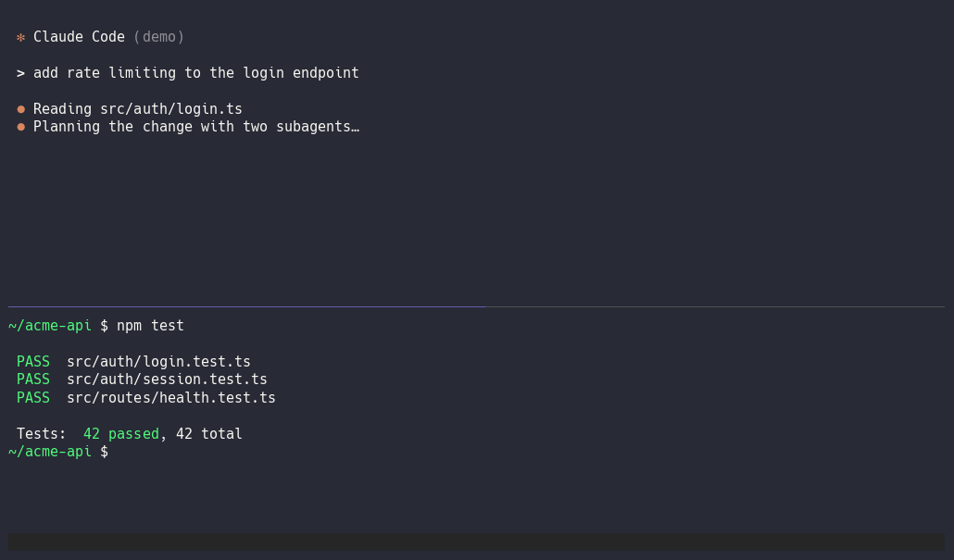Click the '~/acme-api' path before npm test
The width and height of the screenshot is (954, 560).
pos(50,326)
